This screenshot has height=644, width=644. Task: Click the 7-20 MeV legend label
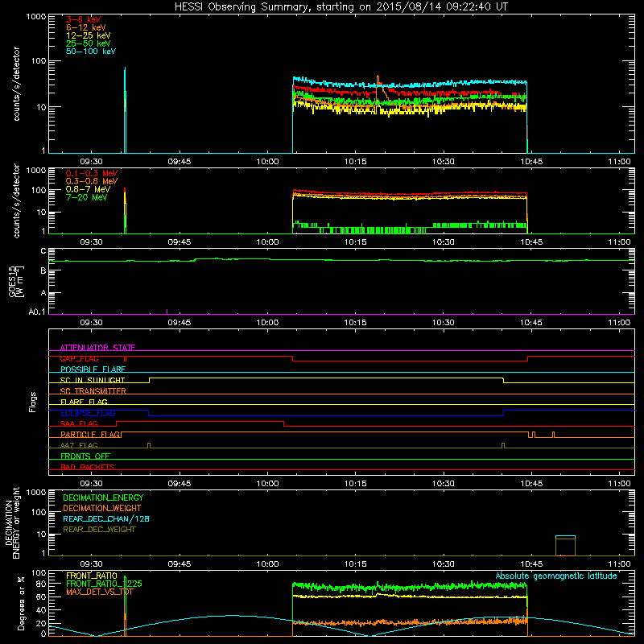86,197
